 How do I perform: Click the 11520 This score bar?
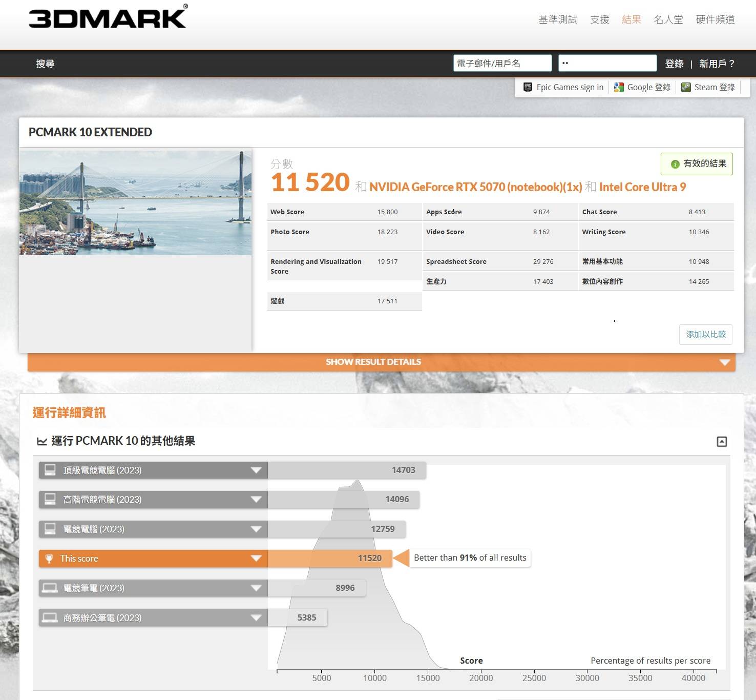pyautogui.click(x=330, y=559)
